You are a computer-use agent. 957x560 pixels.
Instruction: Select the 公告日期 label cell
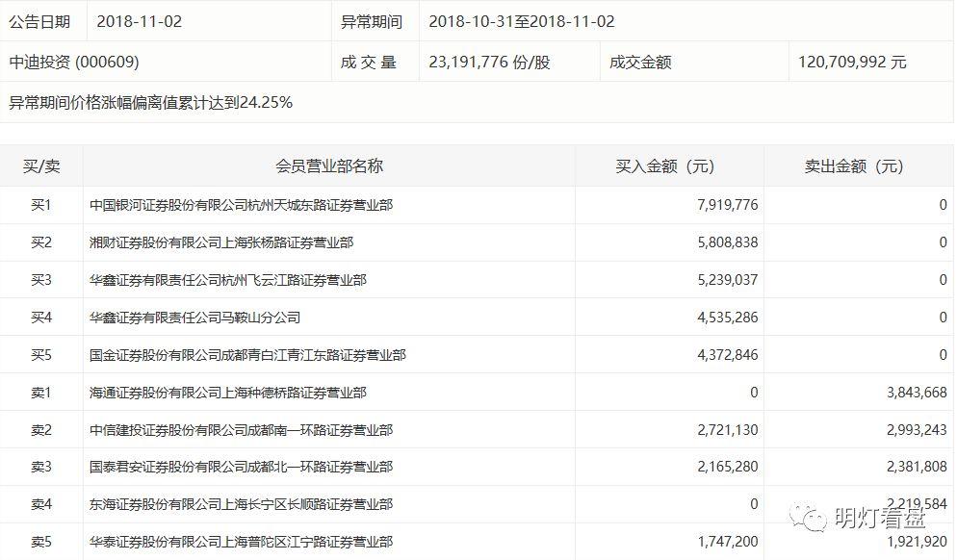click(39, 22)
